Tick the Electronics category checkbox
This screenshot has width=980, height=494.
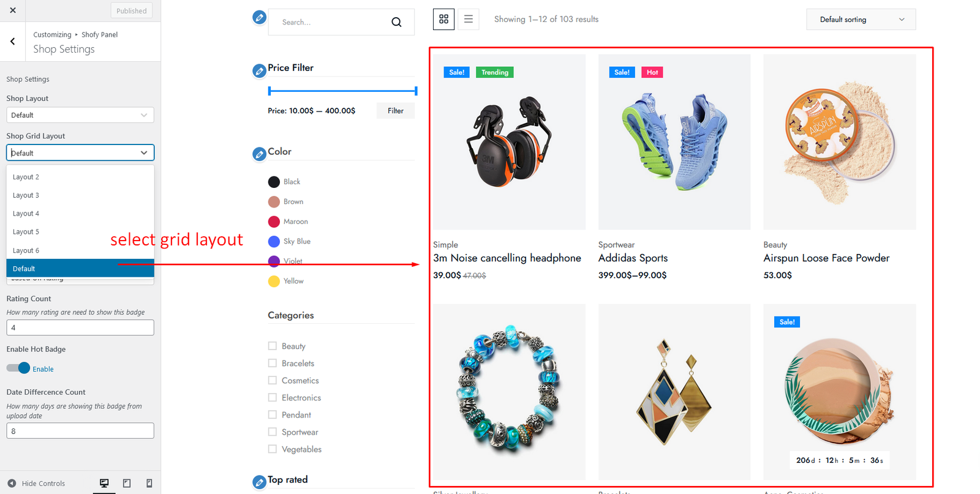273,397
